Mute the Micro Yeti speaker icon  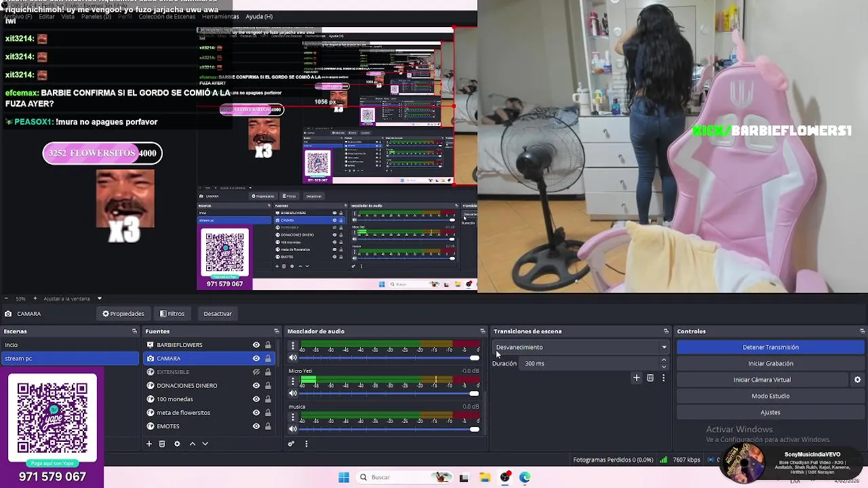293,393
